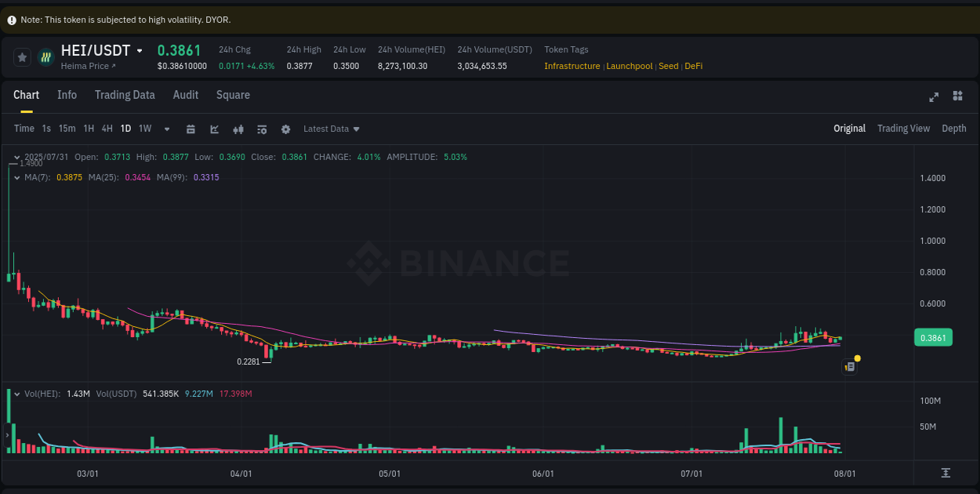Open the candlestick chart style icon

[x=238, y=129]
